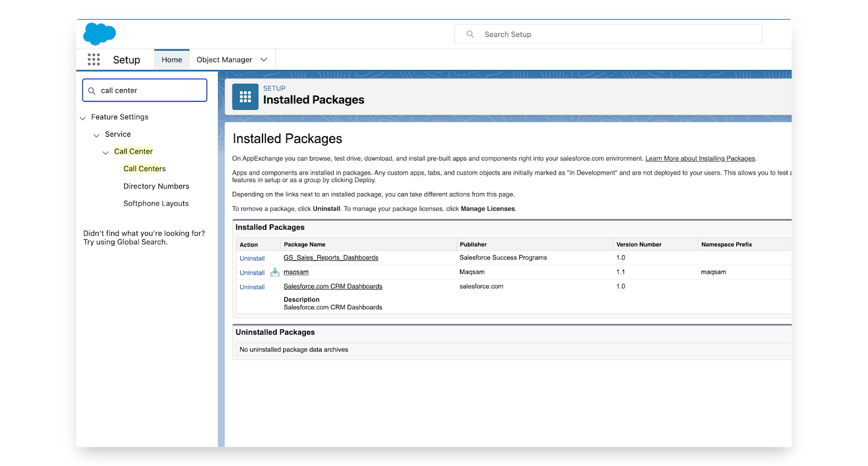Open the Object Manager dropdown arrow
Screen dimensions: 868x466
tap(264, 60)
